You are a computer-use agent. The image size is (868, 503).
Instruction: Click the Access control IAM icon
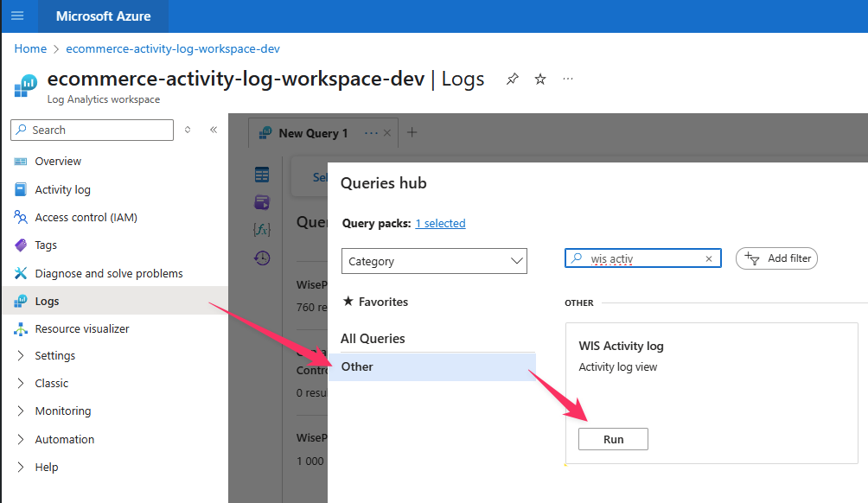pos(21,217)
